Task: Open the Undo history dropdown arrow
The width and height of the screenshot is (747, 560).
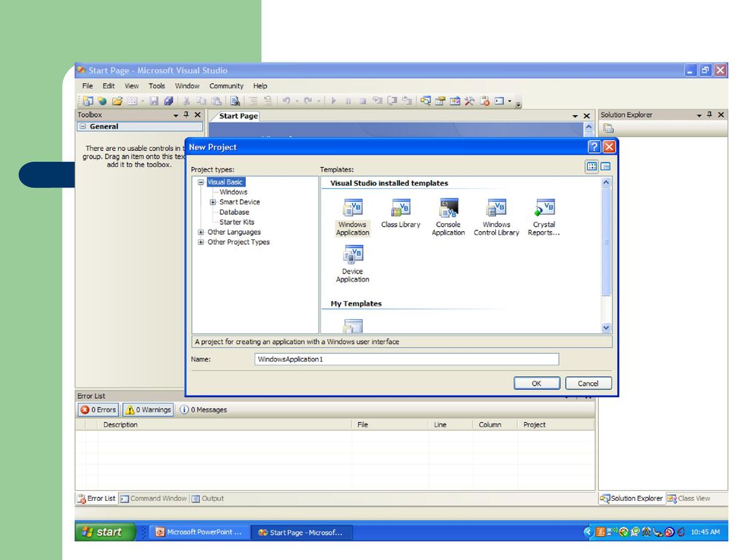Action: (297, 101)
